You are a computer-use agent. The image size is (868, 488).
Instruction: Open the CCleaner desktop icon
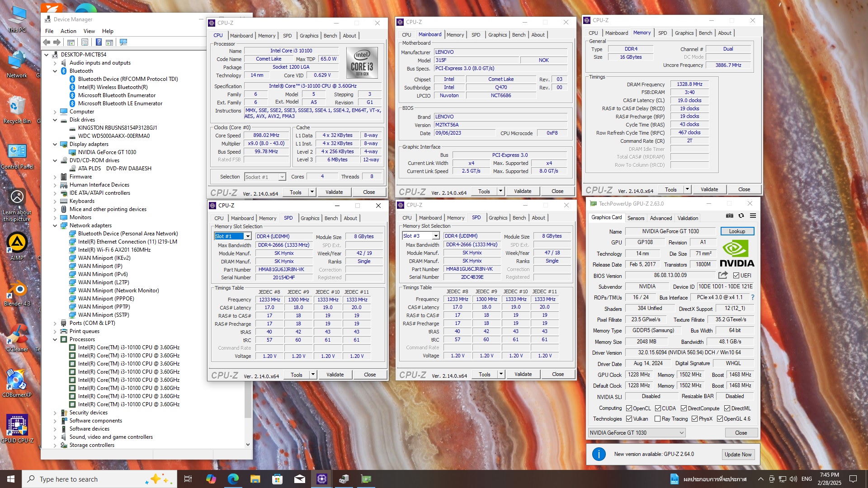17,338
